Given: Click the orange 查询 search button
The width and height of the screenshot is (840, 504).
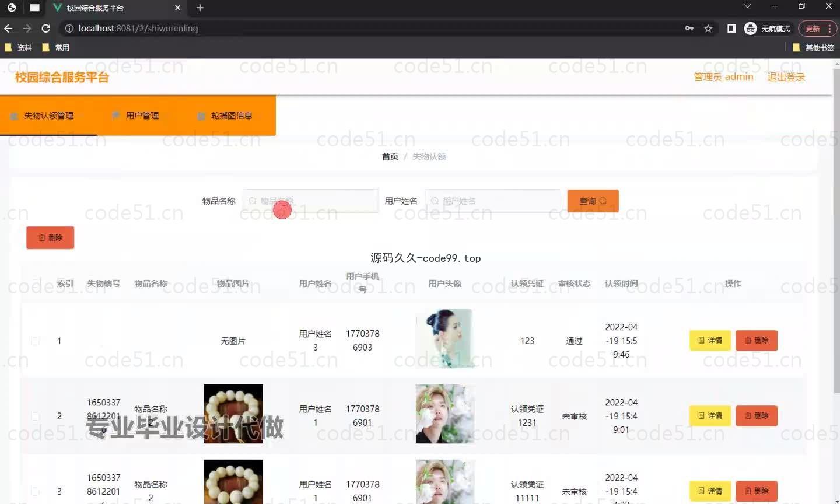Looking at the screenshot, I should coord(593,201).
